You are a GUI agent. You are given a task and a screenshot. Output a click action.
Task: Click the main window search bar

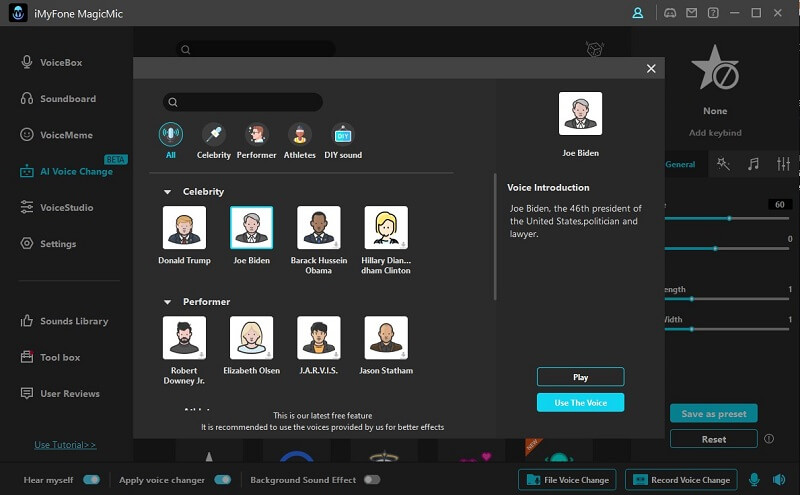256,50
